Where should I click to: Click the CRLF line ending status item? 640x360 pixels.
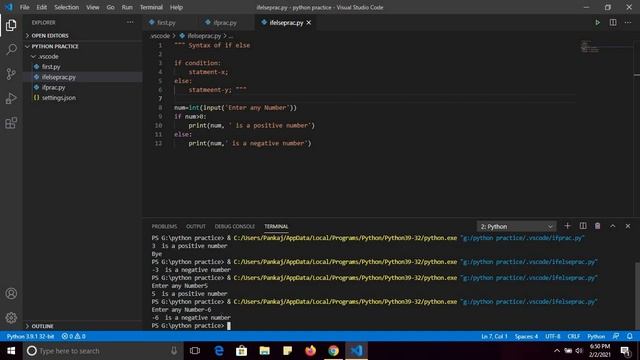[x=573, y=336]
